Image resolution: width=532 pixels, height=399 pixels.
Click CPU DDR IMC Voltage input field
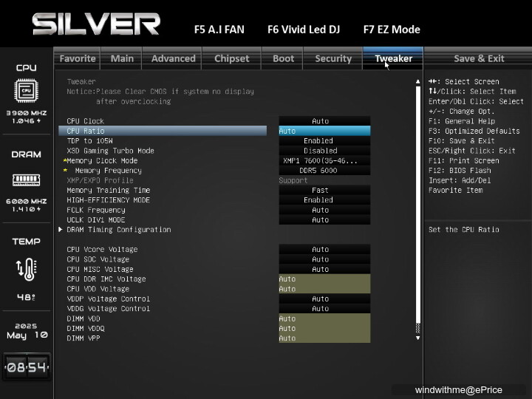pyautogui.click(x=324, y=279)
